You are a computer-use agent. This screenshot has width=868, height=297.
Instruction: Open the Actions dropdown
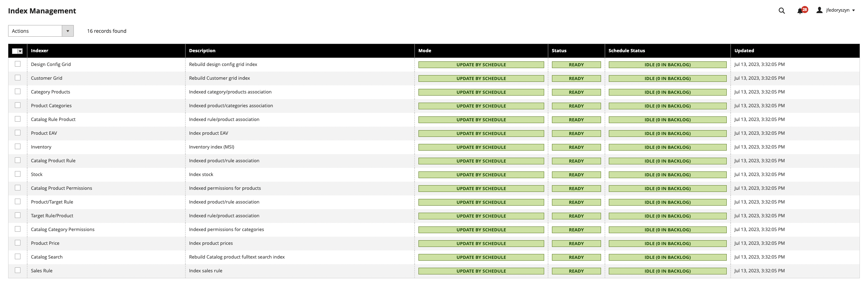pos(41,31)
